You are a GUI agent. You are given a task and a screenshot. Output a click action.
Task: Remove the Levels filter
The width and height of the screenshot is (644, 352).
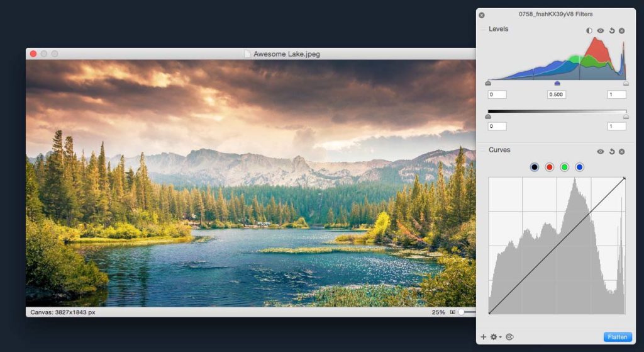coord(622,30)
